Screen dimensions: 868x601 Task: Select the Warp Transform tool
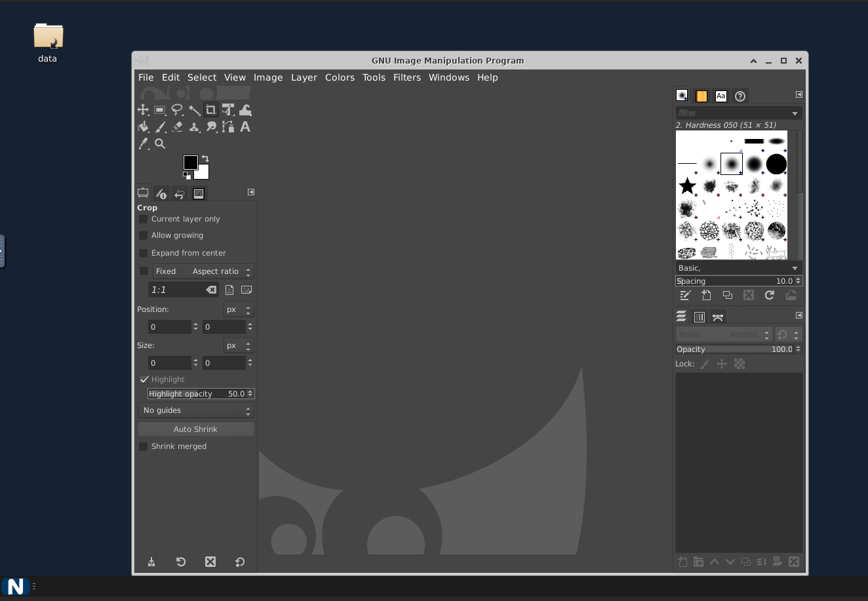[245, 110]
